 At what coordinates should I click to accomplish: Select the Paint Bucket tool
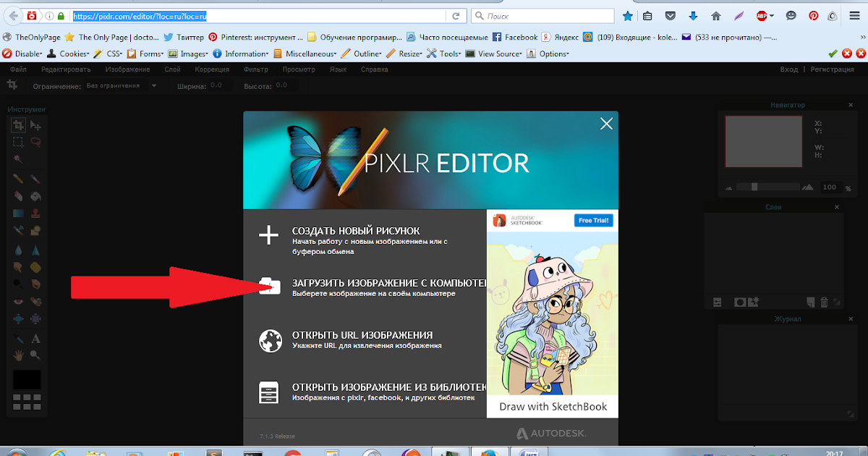35,195
